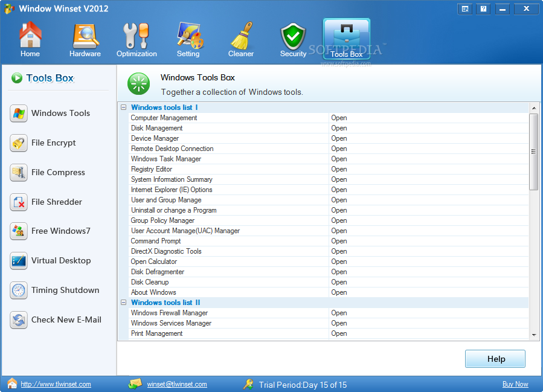This screenshot has height=392, width=543.
Task: Select the Check New E-Mail sidebar label
Action: pyautogui.click(x=66, y=320)
